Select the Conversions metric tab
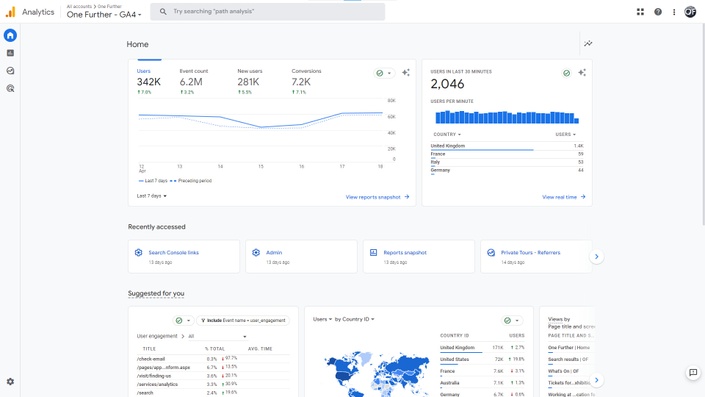705x397 pixels. (306, 81)
